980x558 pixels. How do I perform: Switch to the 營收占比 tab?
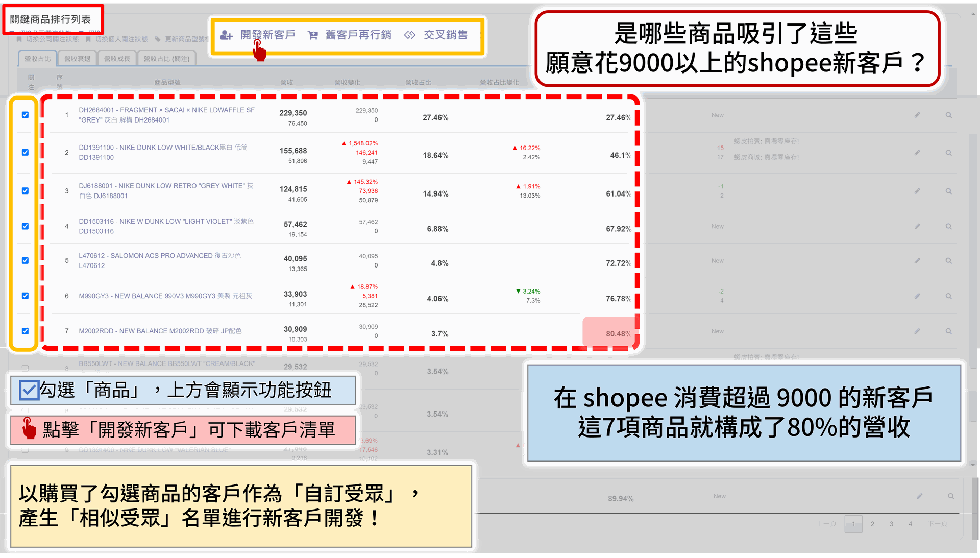coord(37,59)
